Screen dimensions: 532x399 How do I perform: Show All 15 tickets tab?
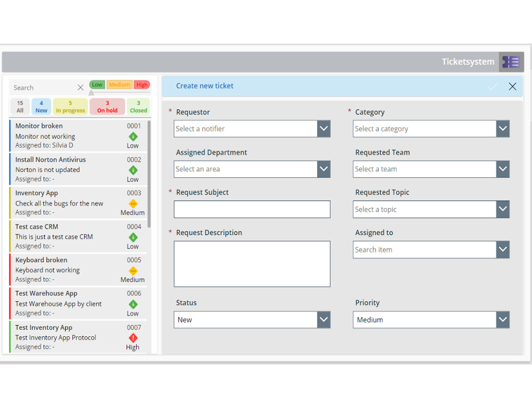coord(20,106)
